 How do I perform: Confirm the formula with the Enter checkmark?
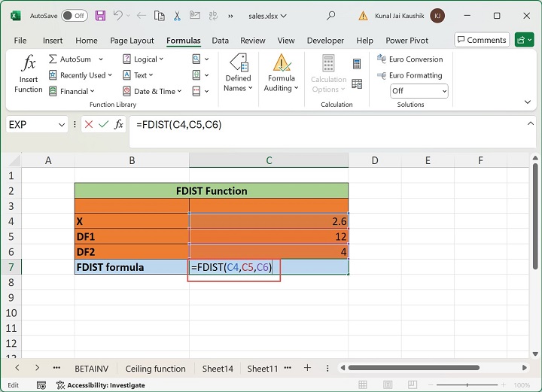click(104, 124)
